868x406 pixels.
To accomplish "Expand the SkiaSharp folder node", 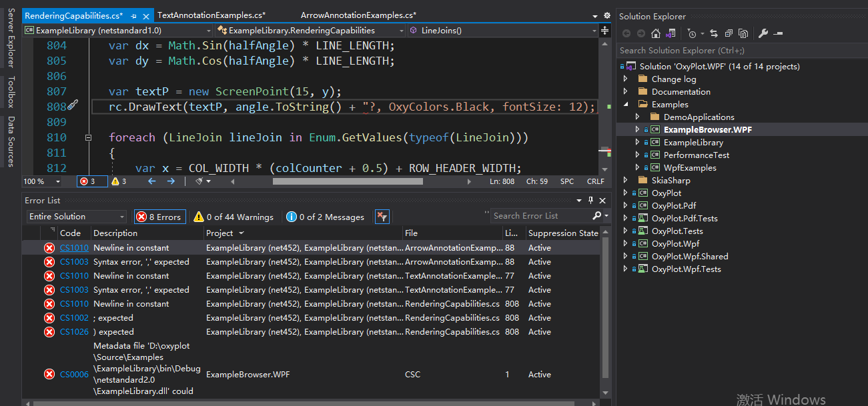I will (625, 181).
